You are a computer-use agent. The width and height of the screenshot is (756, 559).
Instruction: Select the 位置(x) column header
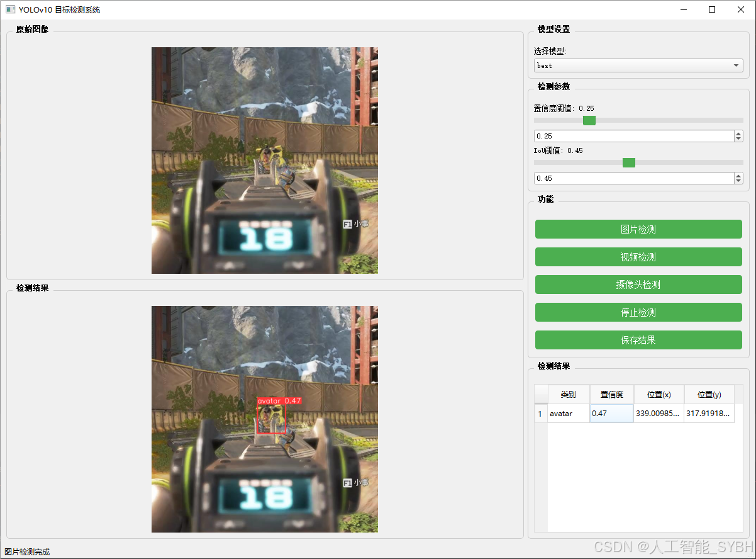(659, 395)
